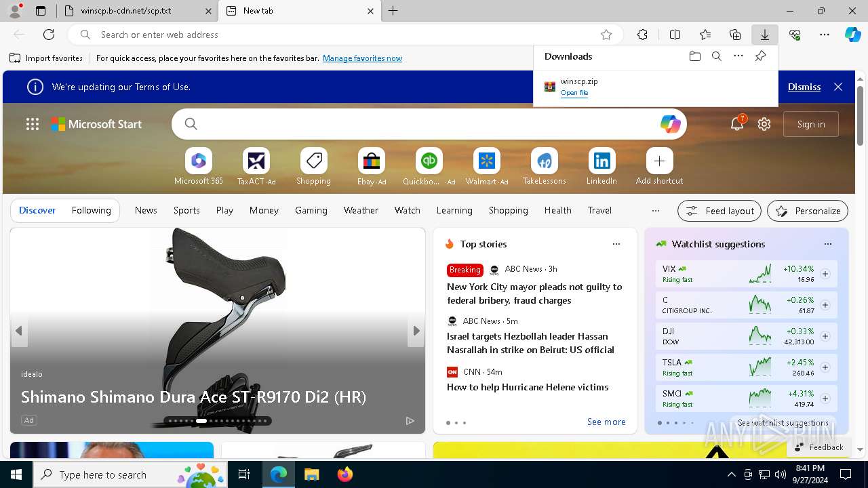
Task: Reload the page with the refresh icon
Action: 49,35
